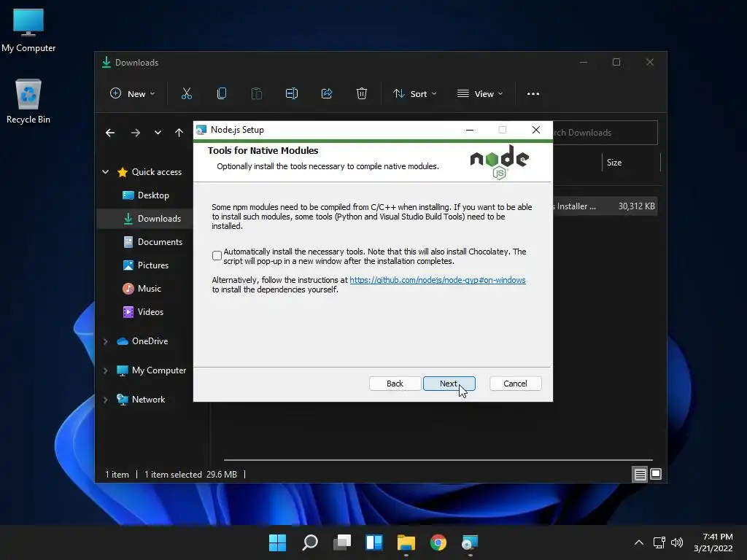Image resolution: width=747 pixels, height=560 pixels.
Task: Open the recent locations chevron dropdown
Action: [x=158, y=133]
